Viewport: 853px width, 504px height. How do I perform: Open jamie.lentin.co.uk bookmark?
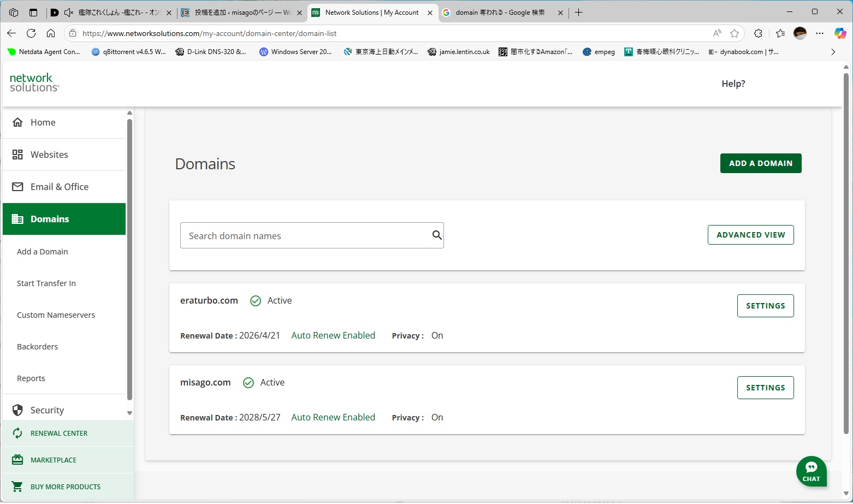pos(459,52)
